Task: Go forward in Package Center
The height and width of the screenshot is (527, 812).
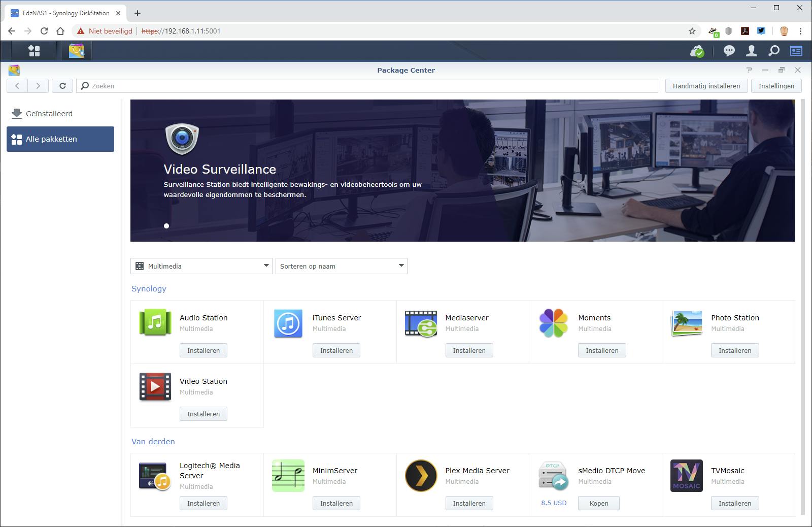Action: coord(38,86)
